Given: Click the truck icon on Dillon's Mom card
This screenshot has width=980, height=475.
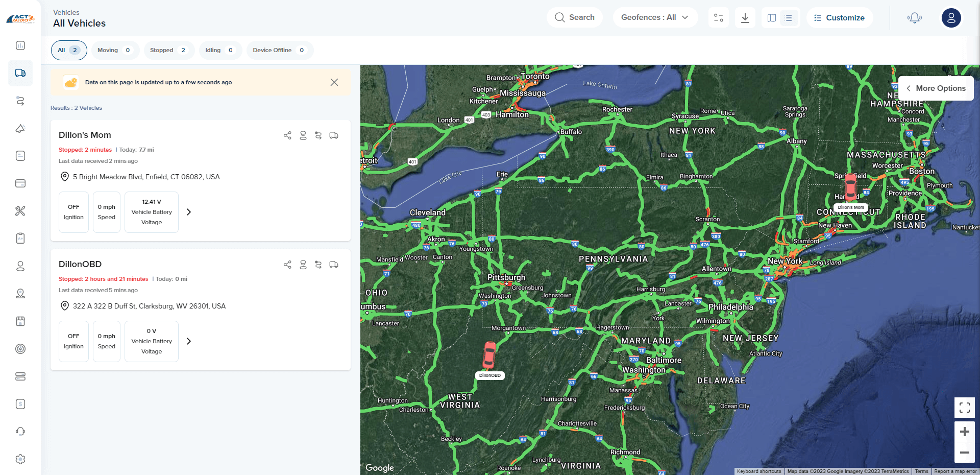Looking at the screenshot, I should [x=334, y=135].
